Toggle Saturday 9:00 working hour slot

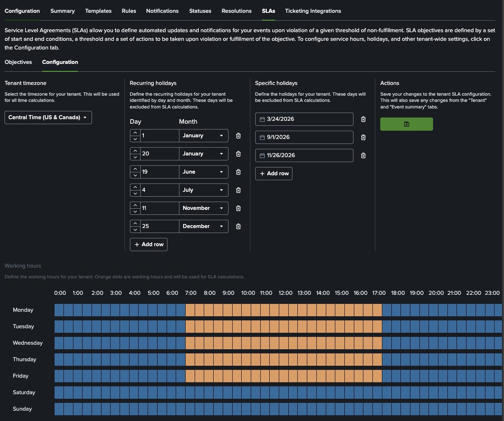228,393
